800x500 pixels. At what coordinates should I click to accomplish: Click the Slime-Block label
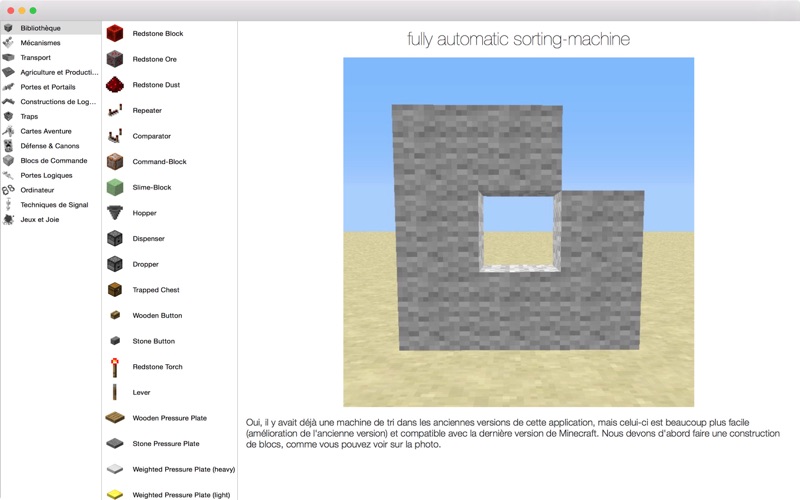pos(152,187)
